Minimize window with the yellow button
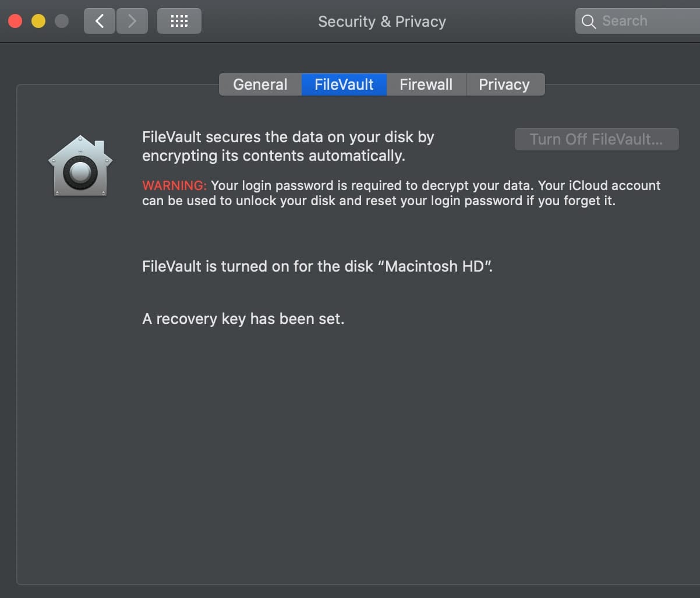700x598 pixels. click(38, 22)
